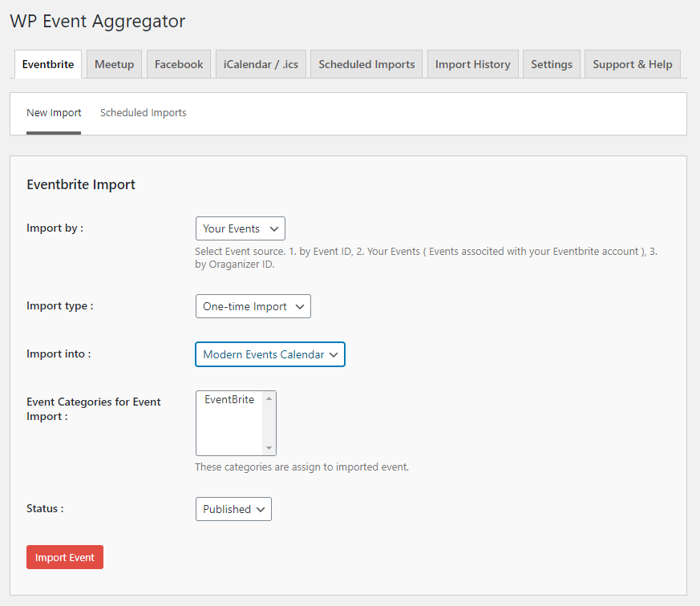Image resolution: width=700 pixels, height=606 pixels.
Task: Go to the Facebook import tab
Action: tap(179, 64)
